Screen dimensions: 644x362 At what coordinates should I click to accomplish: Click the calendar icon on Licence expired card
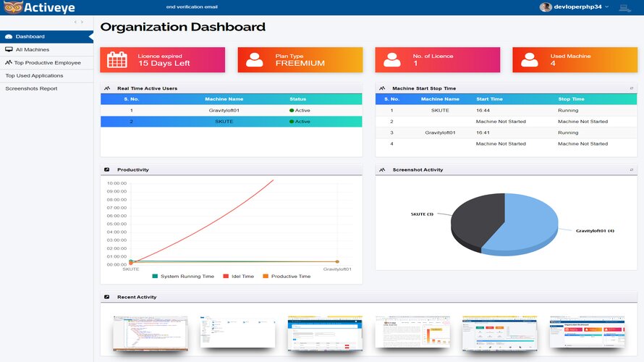[117, 60]
